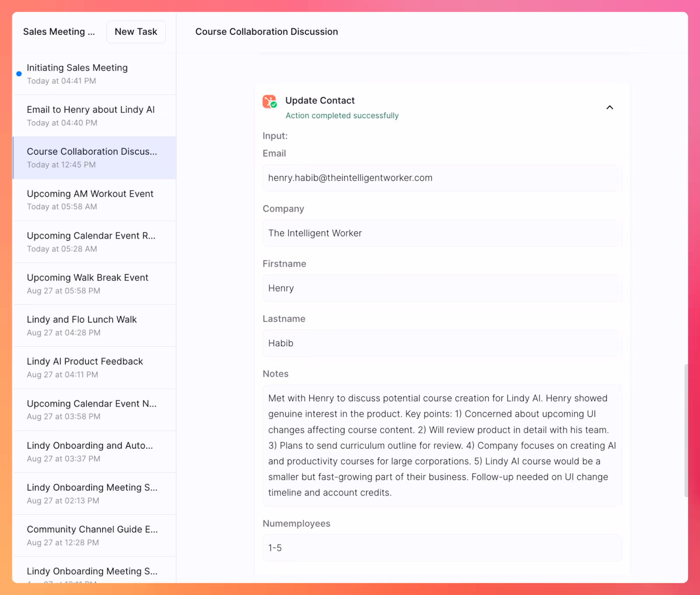Click the Notes label

[276, 374]
